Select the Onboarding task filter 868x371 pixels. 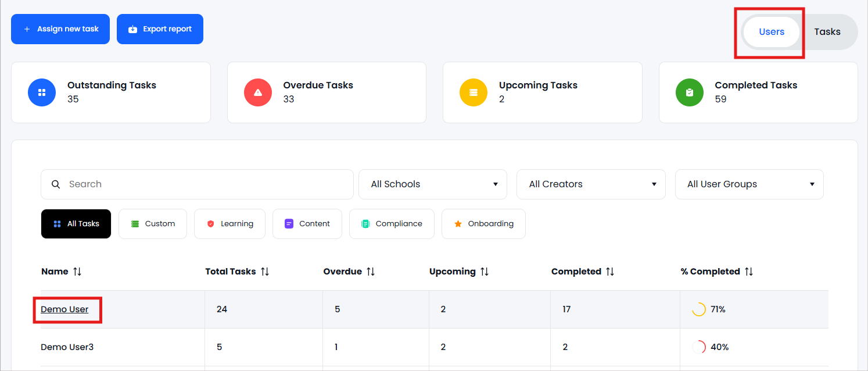point(483,224)
